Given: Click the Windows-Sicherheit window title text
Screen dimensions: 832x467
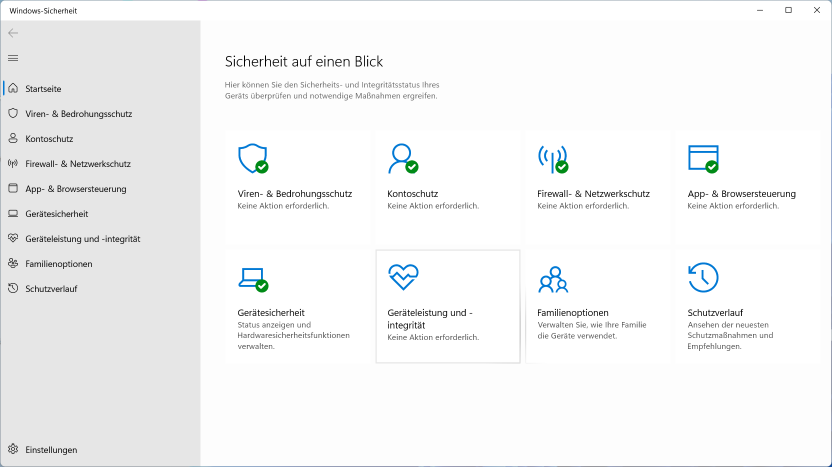Looking at the screenshot, I should (x=43, y=11).
